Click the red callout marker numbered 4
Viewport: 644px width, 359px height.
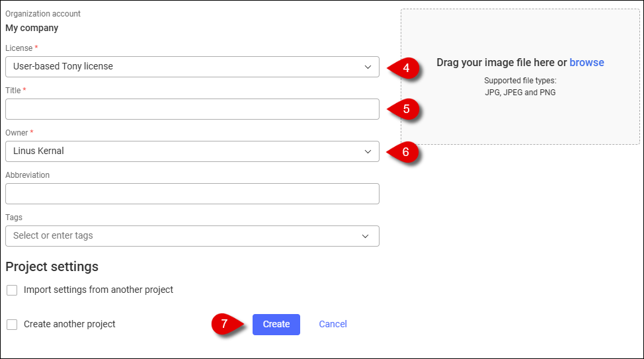[403, 67]
